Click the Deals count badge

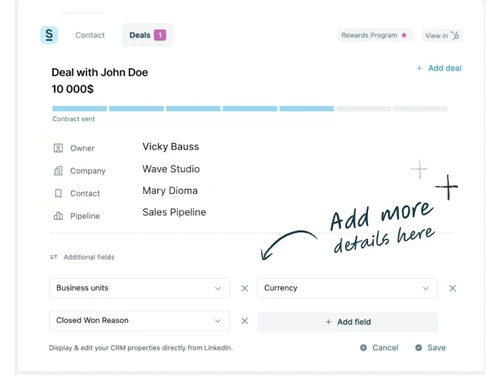click(160, 35)
